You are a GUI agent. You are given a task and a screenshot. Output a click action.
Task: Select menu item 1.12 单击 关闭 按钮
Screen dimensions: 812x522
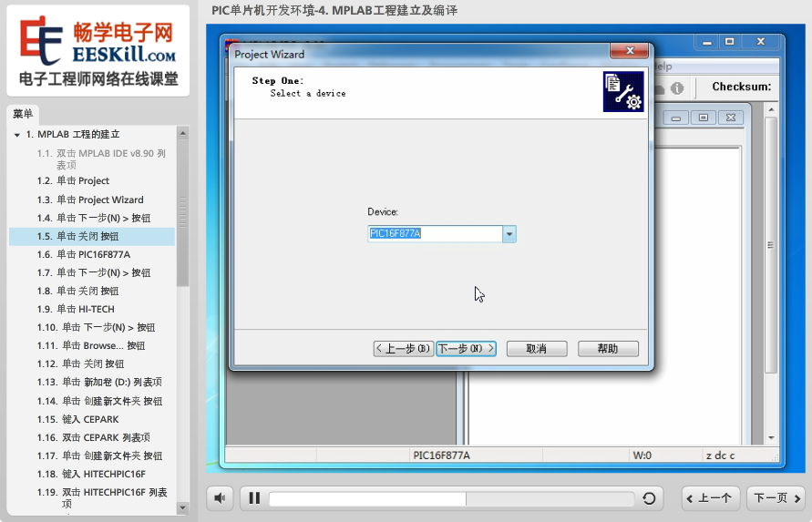click(80, 363)
